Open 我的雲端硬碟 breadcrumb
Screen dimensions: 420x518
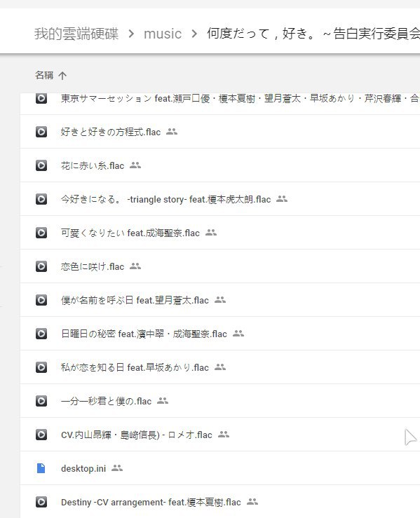tap(76, 34)
